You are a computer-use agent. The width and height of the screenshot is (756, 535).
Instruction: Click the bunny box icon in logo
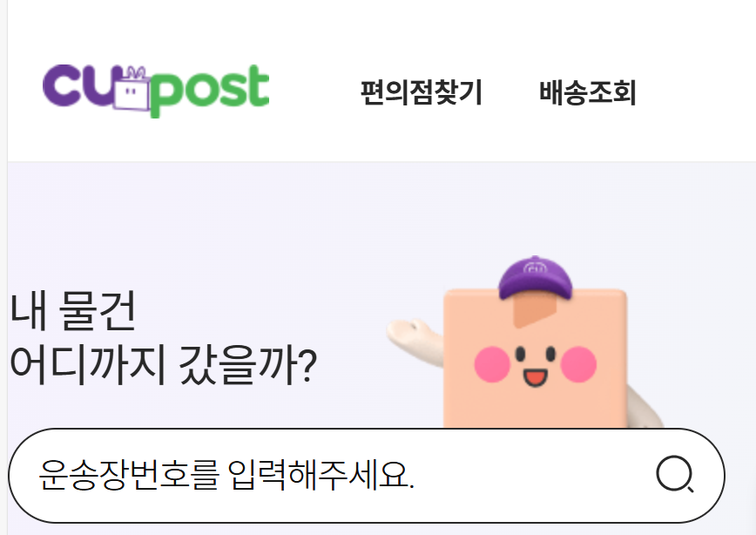pos(132,89)
